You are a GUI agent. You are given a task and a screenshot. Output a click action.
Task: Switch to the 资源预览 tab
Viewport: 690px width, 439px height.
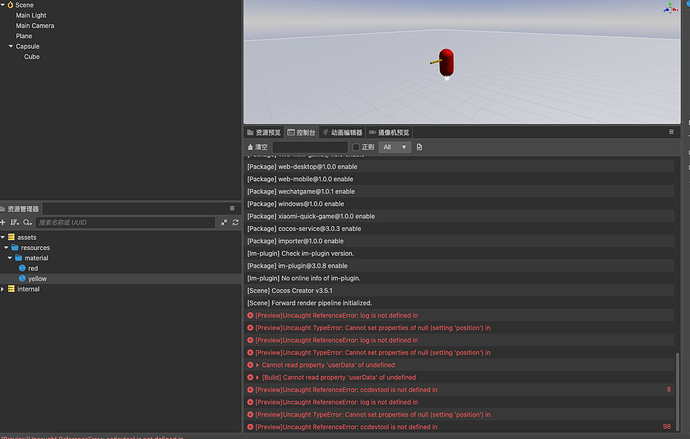[264, 132]
